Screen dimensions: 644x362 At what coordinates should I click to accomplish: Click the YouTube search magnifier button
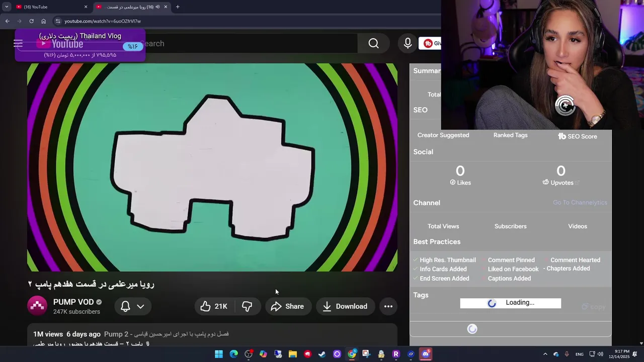coord(373,44)
